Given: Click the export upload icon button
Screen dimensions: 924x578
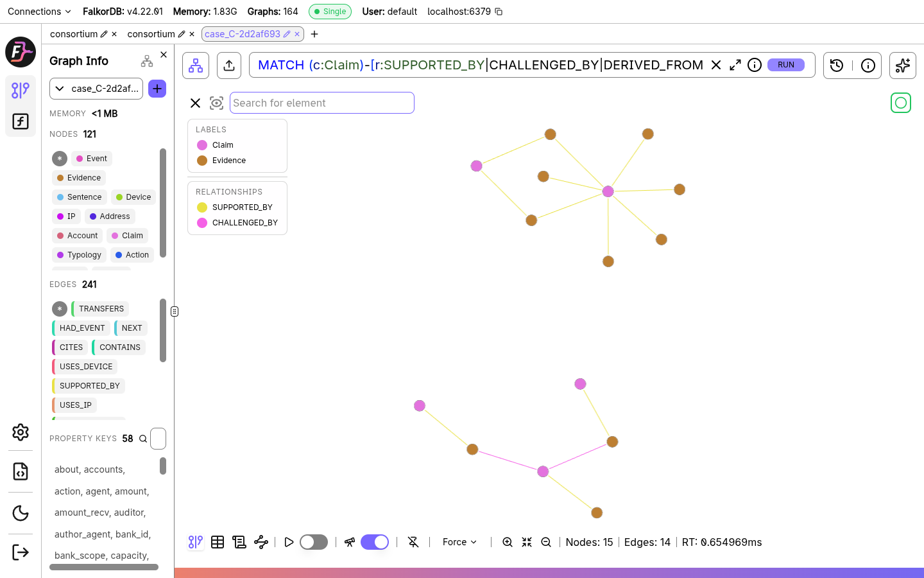Looking at the screenshot, I should (x=229, y=66).
